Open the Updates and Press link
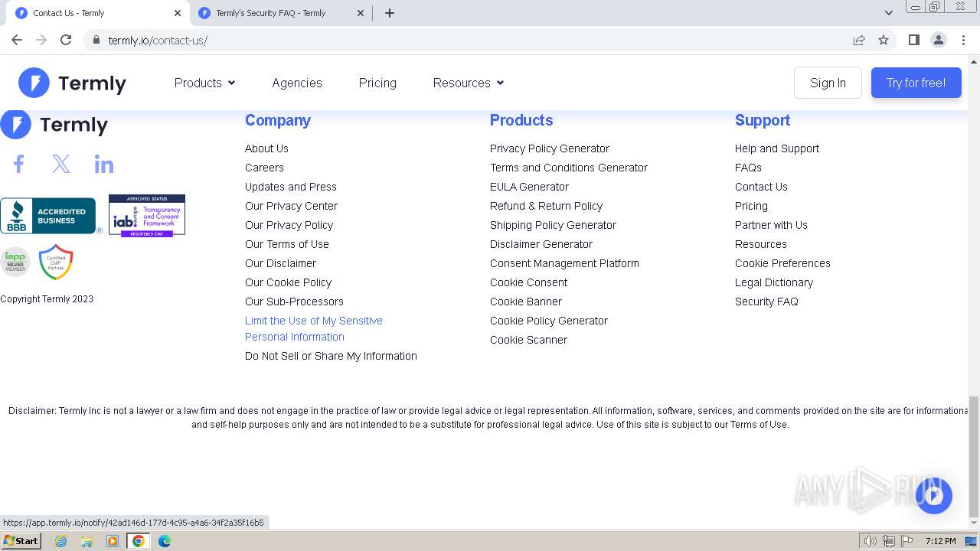 291,187
